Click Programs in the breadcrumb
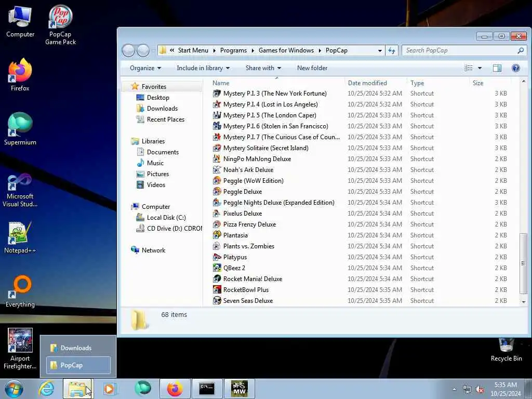The image size is (532, 399). click(x=233, y=50)
